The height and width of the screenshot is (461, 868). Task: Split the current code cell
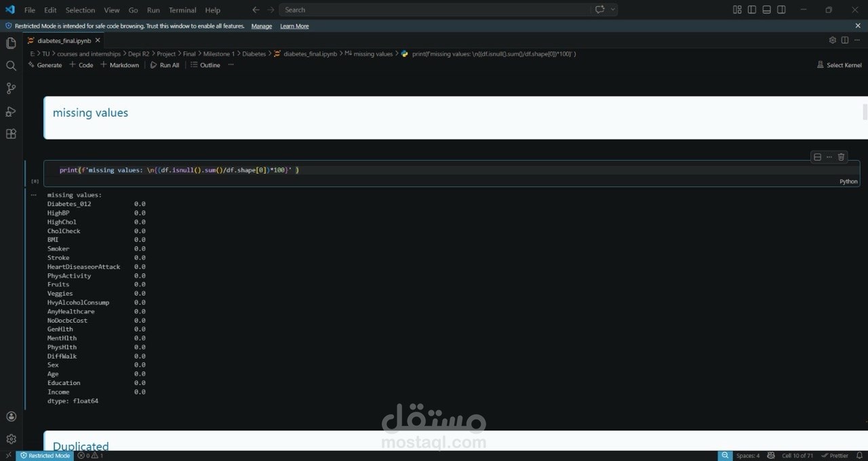[x=817, y=157]
